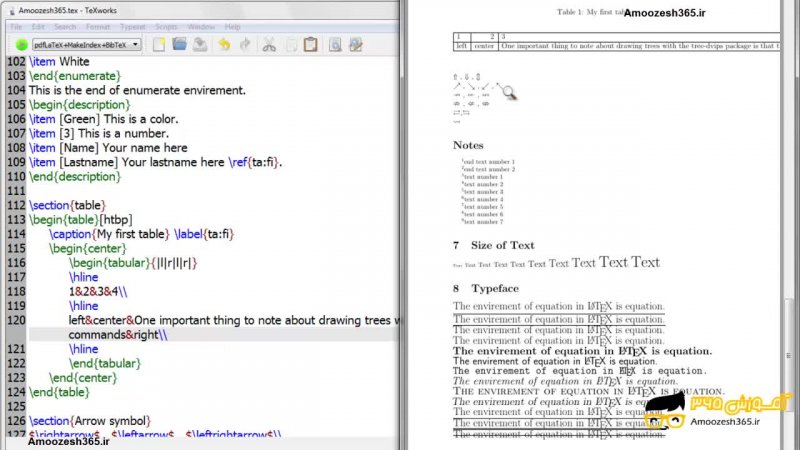Open the Scripts menu
Screen dimensions: 800x450
pyautogui.click(x=166, y=27)
